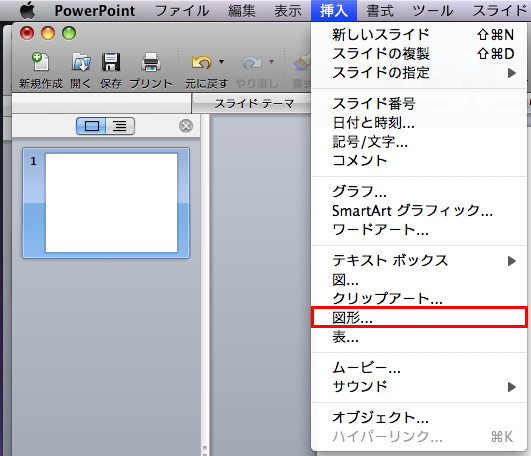Screen dimensions: 531x456
Task: Open the スライド テーマ tab
Action: tap(254, 104)
